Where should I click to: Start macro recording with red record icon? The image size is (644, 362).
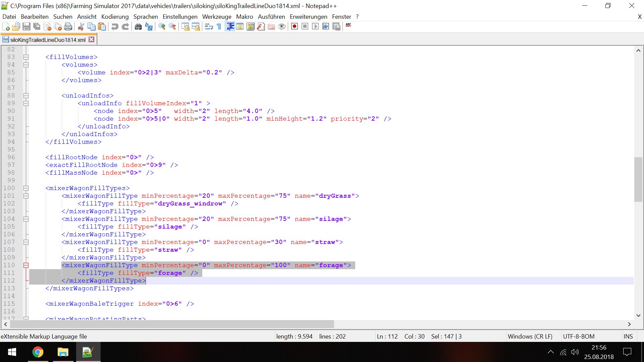(x=294, y=26)
